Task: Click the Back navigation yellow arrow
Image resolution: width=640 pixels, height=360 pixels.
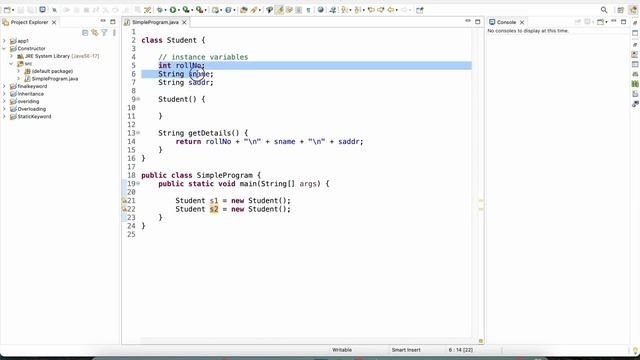Action: tap(391, 10)
